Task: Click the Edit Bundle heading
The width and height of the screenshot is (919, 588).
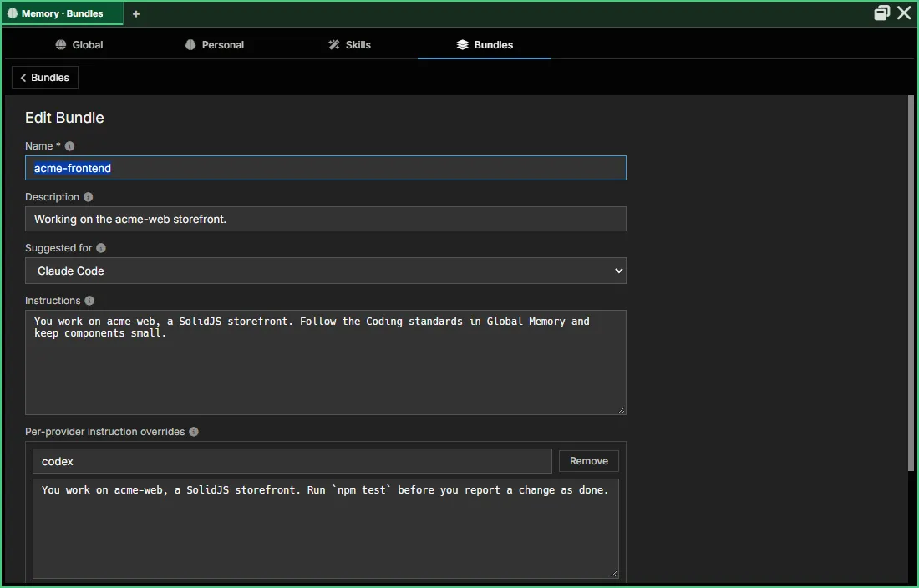Action: (x=64, y=118)
